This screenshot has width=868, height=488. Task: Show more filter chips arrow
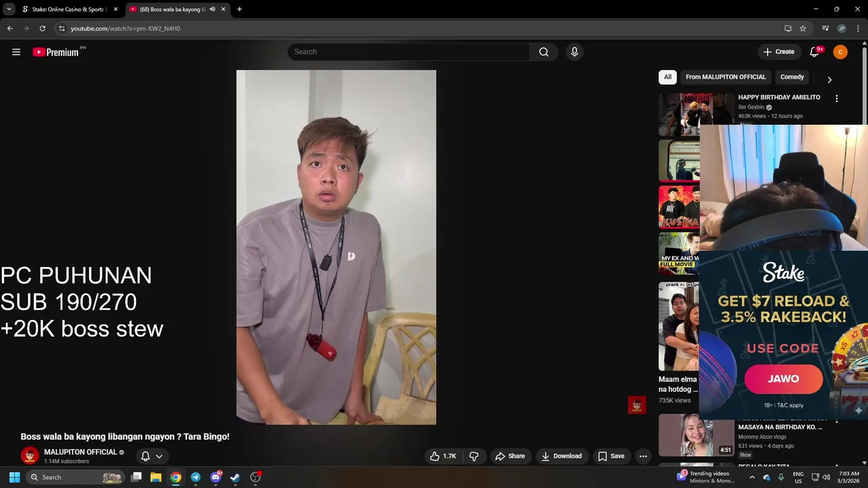829,79
